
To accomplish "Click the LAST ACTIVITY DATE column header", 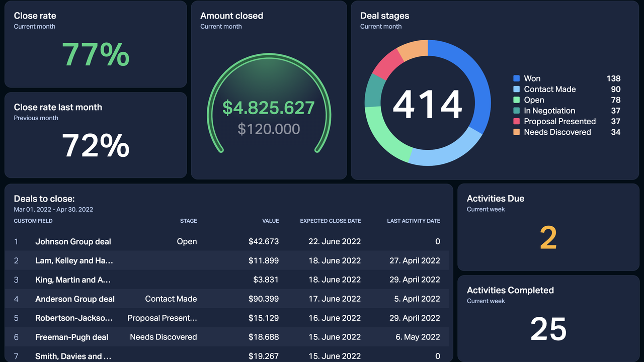I will coord(413,221).
